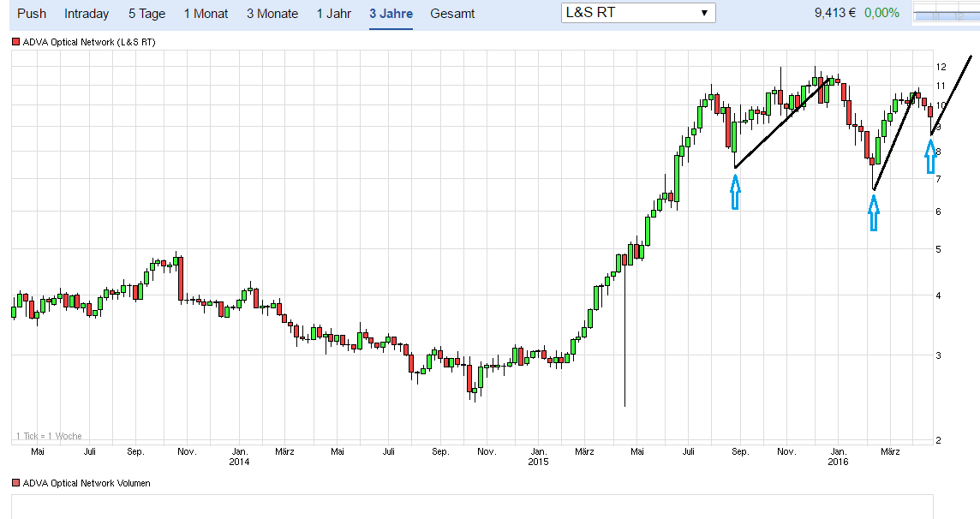Click the green 0,00% change value
Image resolution: width=980 pixels, height=519 pixels.
[x=881, y=13]
